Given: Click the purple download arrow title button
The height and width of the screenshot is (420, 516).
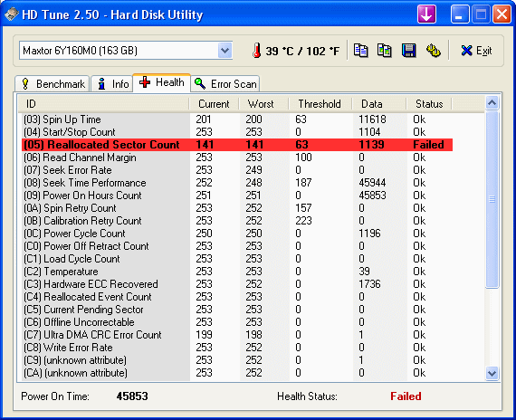Looking at the screenshot, I should (x=426, y=14).
